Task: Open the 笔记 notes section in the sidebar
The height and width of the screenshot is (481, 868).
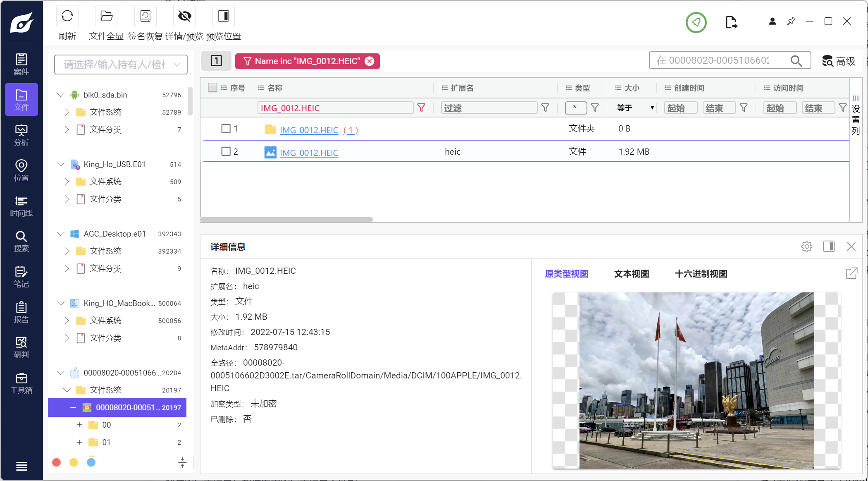Action: 21,277
